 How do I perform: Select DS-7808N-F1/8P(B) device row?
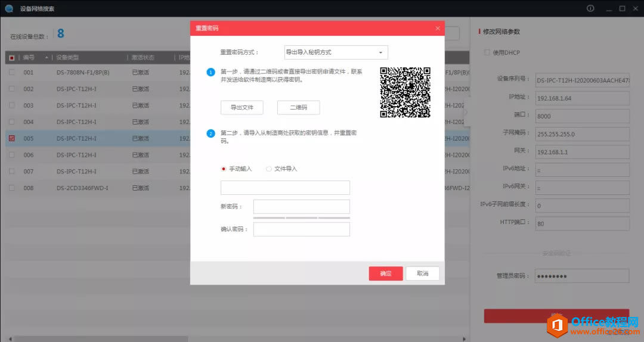(98, 72)
